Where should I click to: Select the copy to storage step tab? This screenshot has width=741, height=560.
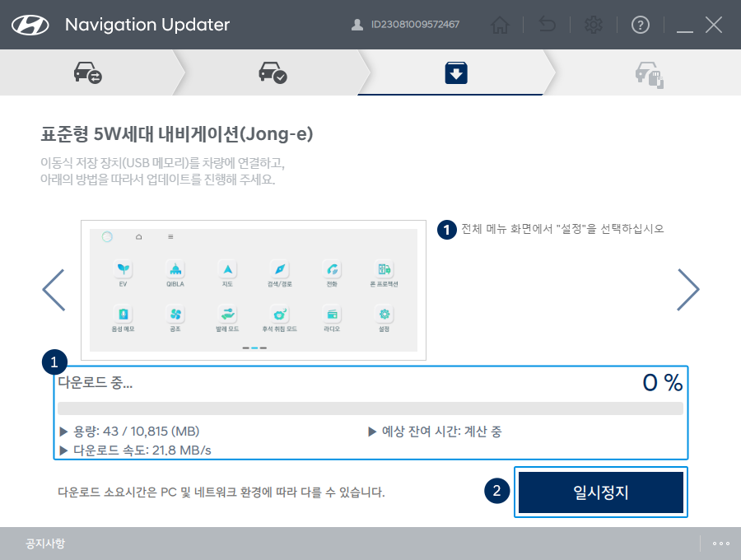click(x=649, y=72)
